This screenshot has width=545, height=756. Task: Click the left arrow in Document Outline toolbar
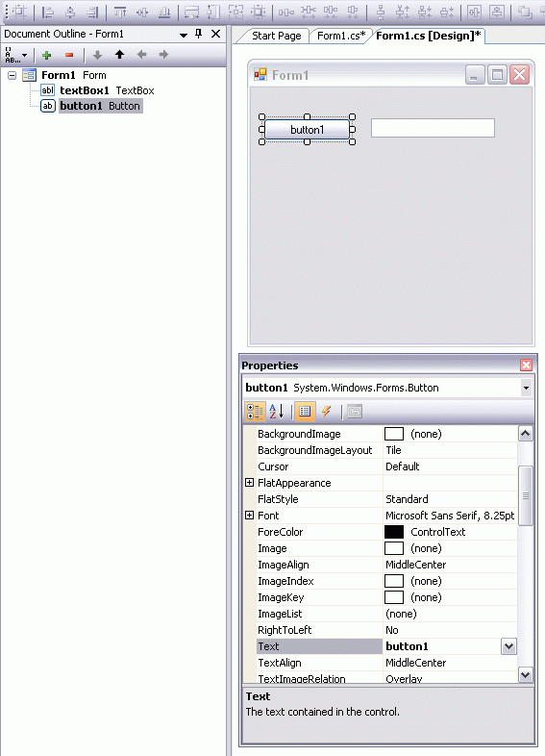click(x=141, y=55)
